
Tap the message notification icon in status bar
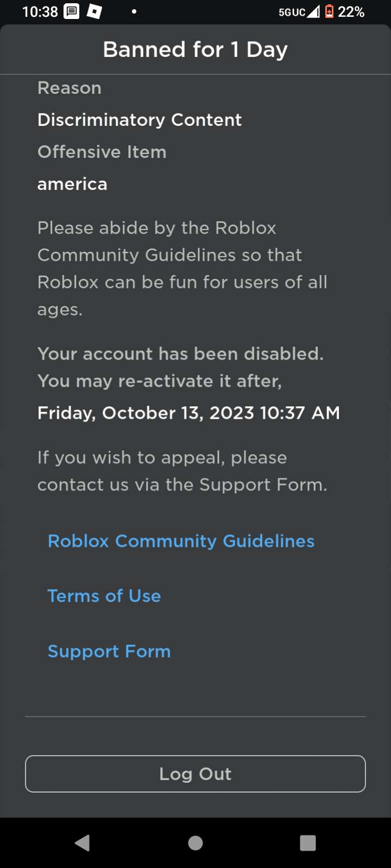72,11
